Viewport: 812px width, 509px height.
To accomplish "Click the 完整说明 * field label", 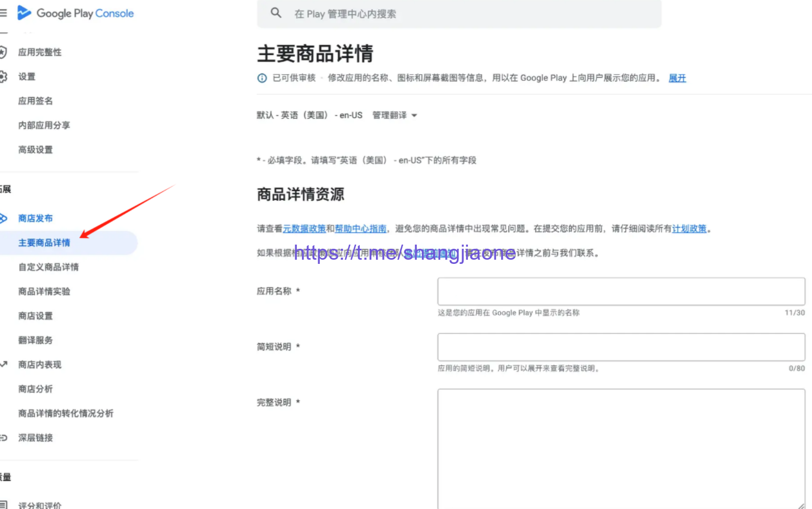I will pos(278,403).
